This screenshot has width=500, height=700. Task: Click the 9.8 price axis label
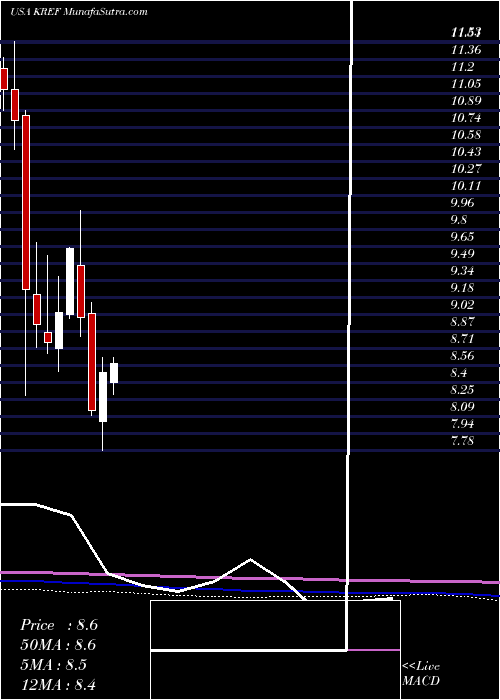pyautogui.click(x=459, y=220)
